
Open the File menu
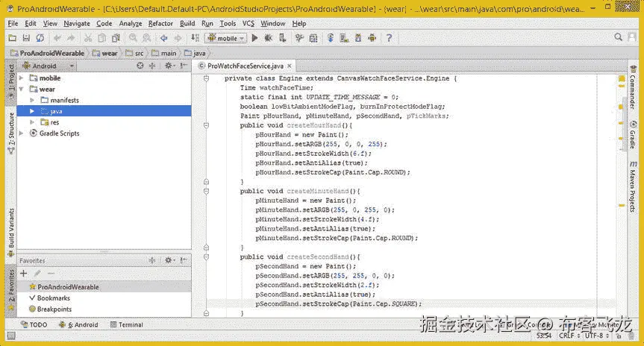(x=13, y=23)
